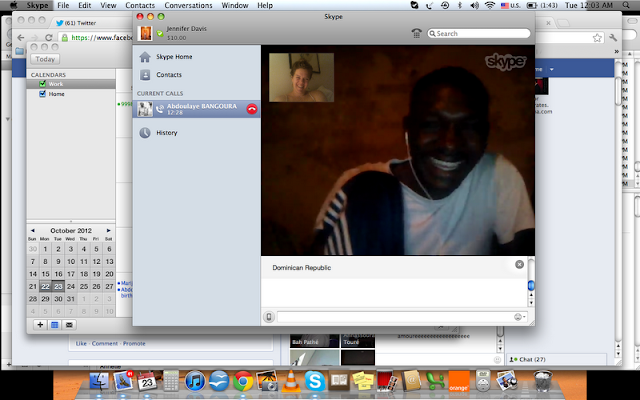Click the Bluetooth icon in menu bar
Viewport: 640px width, 400px height.
pos(460,5)
